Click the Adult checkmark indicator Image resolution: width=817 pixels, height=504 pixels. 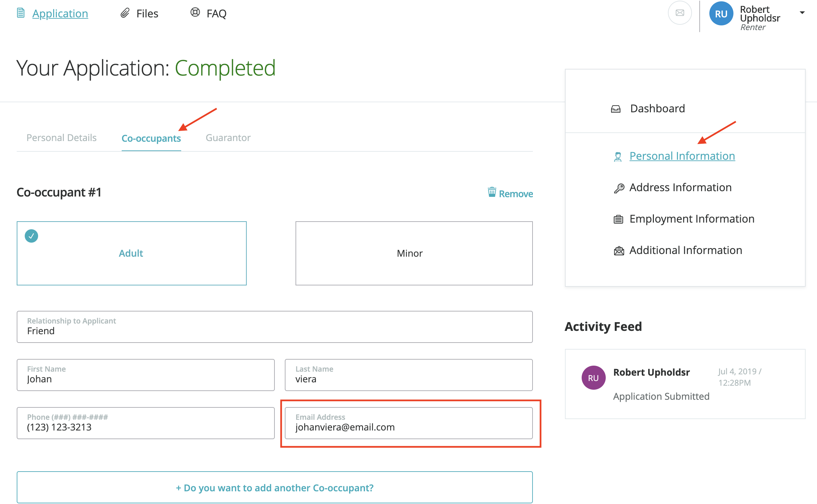[31, 236]
